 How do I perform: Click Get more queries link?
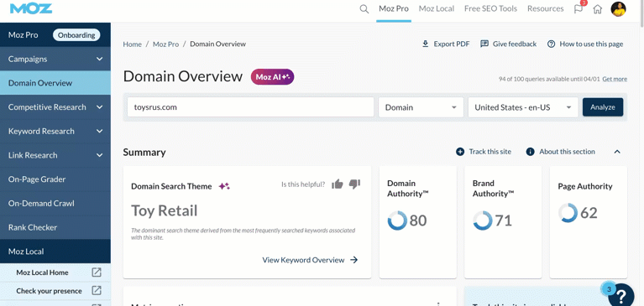coord(615,79)
